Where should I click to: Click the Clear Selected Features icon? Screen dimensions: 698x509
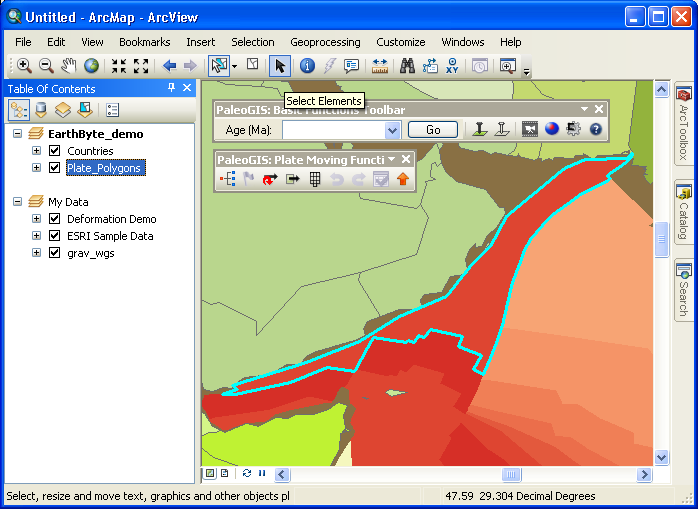pos(252,64)
